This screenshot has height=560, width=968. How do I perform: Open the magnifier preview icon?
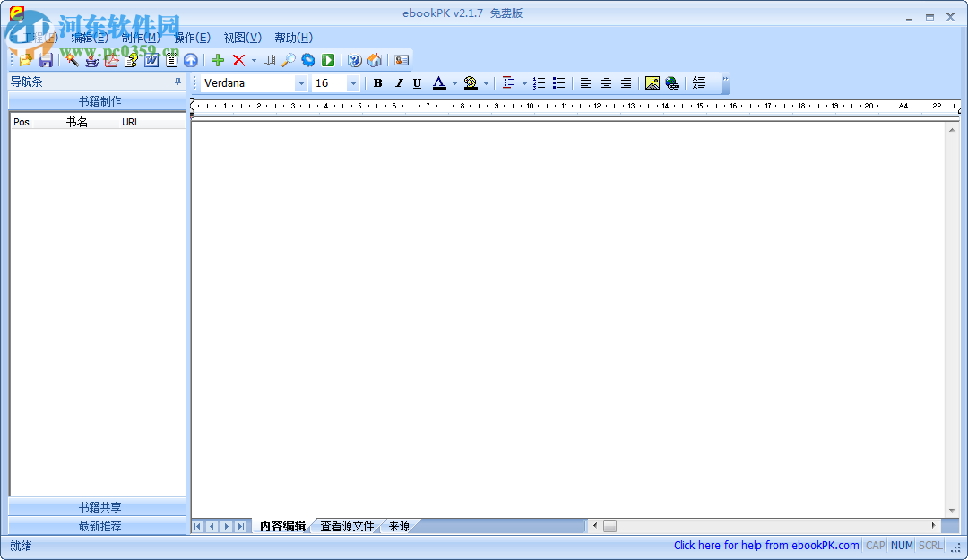pos(290,60)
